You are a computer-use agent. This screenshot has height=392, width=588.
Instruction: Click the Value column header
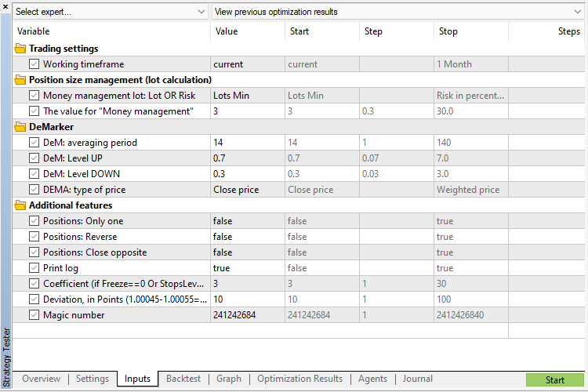(248, 31)
